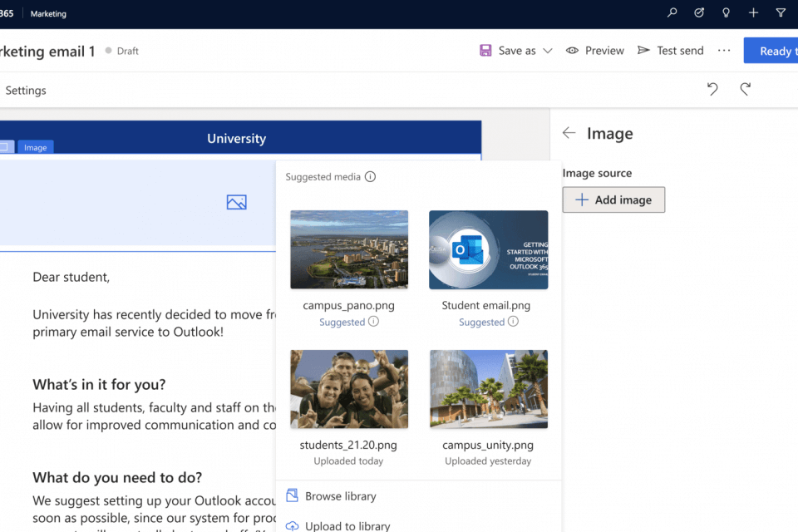Image resolution: width=798 pixels, height=532 pixels.
Task: Preview the marketing email
Action: [x=595, y=51]
